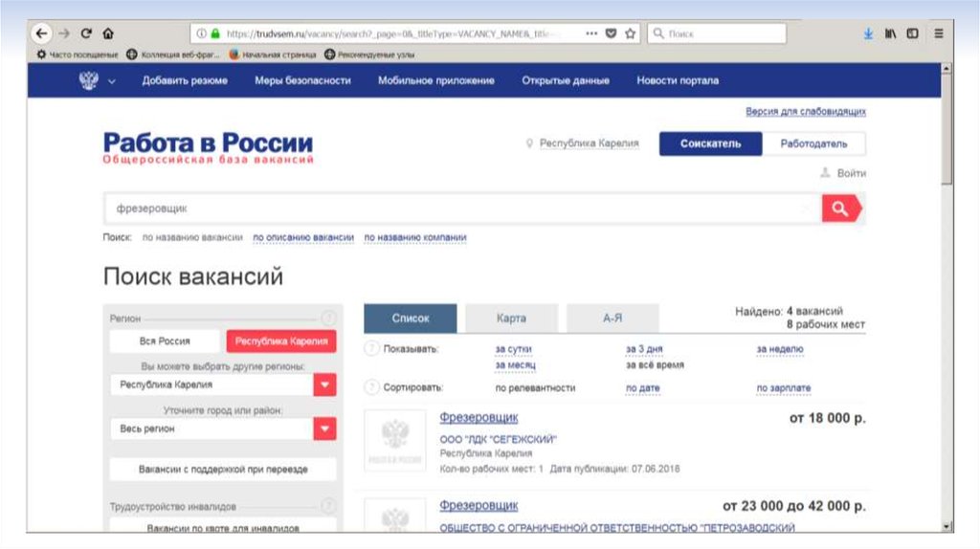
Task: Open Часто посещаемые bookmark
Action: pos(77,55)
